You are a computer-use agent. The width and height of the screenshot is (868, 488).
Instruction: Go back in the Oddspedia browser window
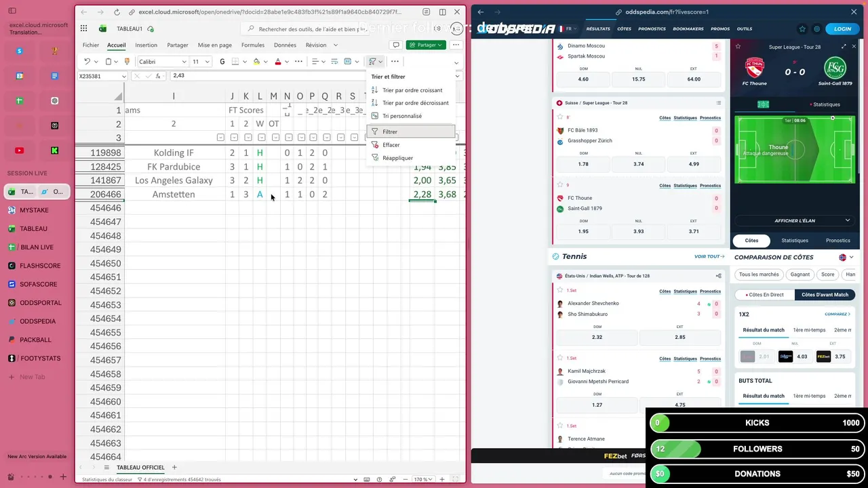coord(481,12)
